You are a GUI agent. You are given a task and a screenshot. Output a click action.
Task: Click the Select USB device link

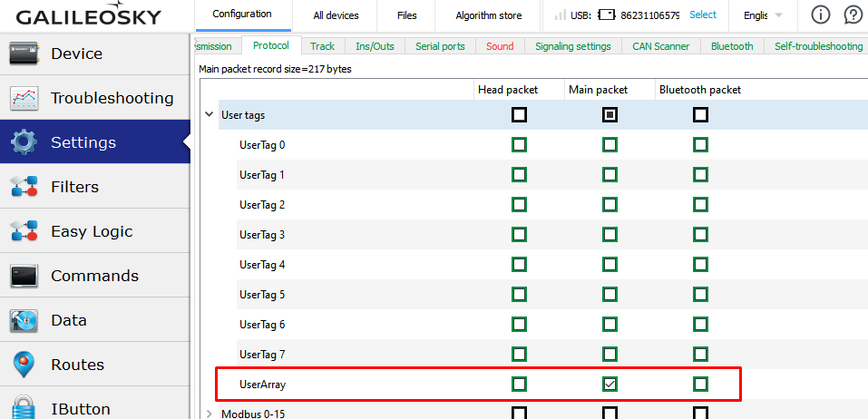702,15
